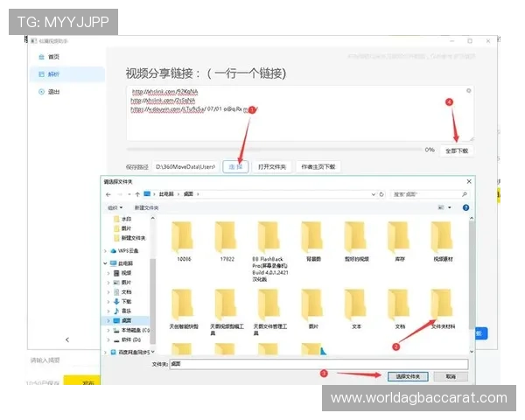The height and width of the screenshot is (420, 525).
Task: Click 作者主页下载 button
Action: click(x=318, y=167)
